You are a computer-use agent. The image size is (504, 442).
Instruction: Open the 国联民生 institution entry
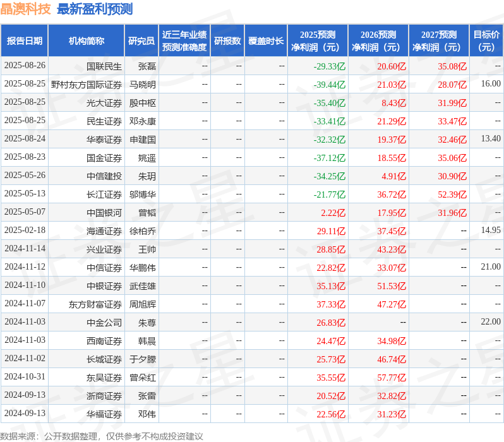pos(104,66)
